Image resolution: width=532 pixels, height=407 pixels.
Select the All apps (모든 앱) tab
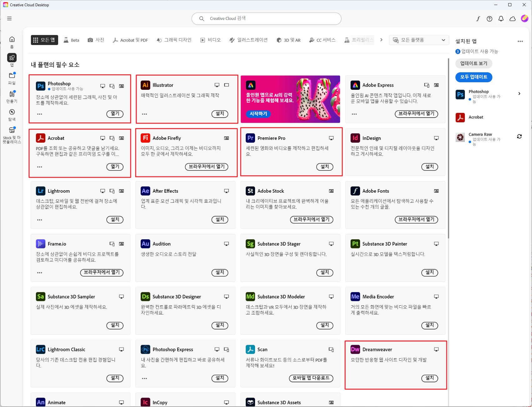pos(44,40)
